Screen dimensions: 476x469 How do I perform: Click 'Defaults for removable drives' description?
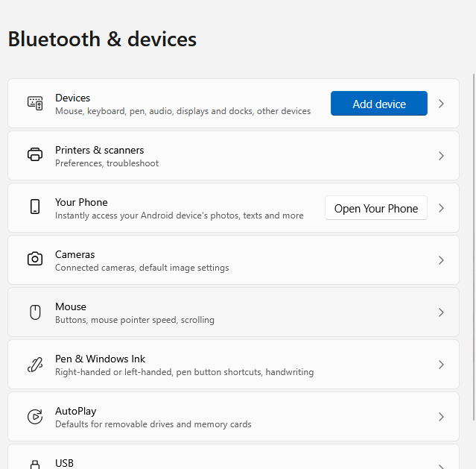(153, 424)
